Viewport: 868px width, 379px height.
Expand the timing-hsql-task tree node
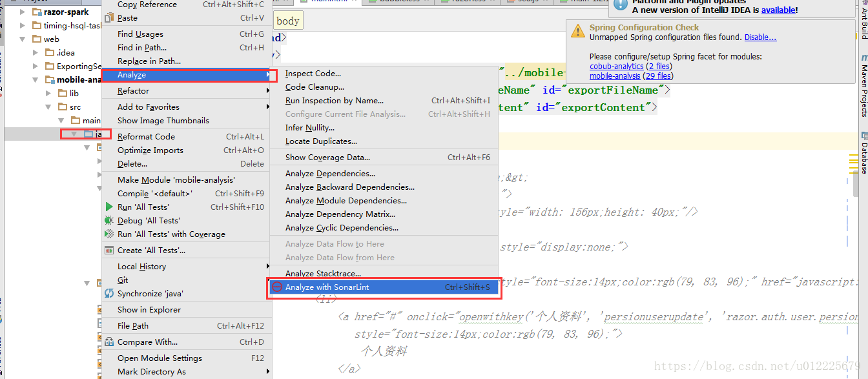(x=23, y=25)
